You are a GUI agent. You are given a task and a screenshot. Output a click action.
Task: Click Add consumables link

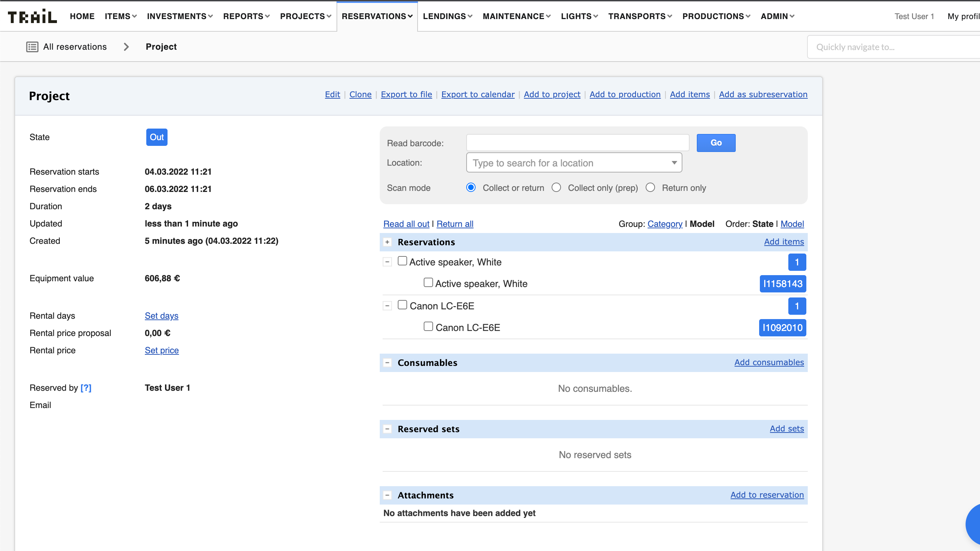coord(769,362)
